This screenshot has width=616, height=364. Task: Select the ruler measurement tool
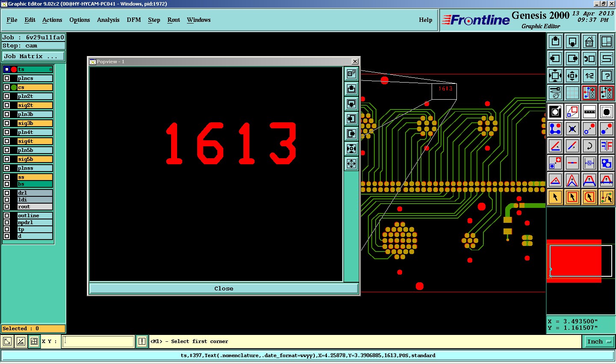click(589, 112)
